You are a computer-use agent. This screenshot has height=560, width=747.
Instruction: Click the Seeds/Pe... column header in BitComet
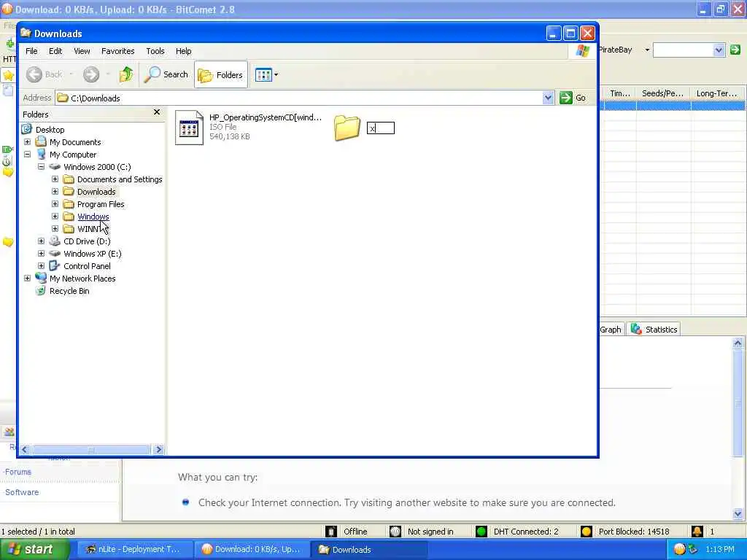point(662,93)
